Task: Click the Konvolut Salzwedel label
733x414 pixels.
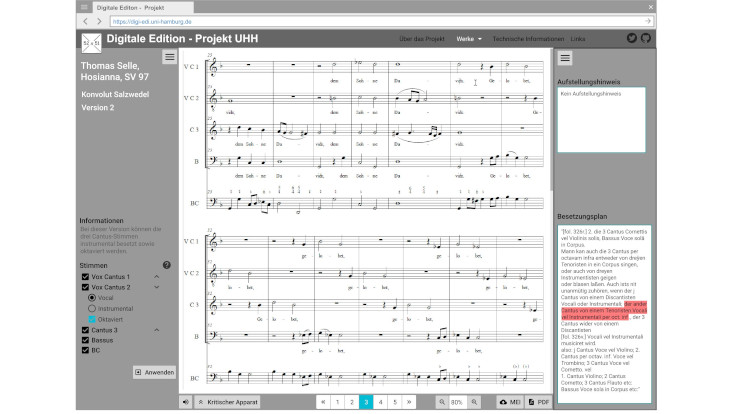Action: [x=115, y=94]
